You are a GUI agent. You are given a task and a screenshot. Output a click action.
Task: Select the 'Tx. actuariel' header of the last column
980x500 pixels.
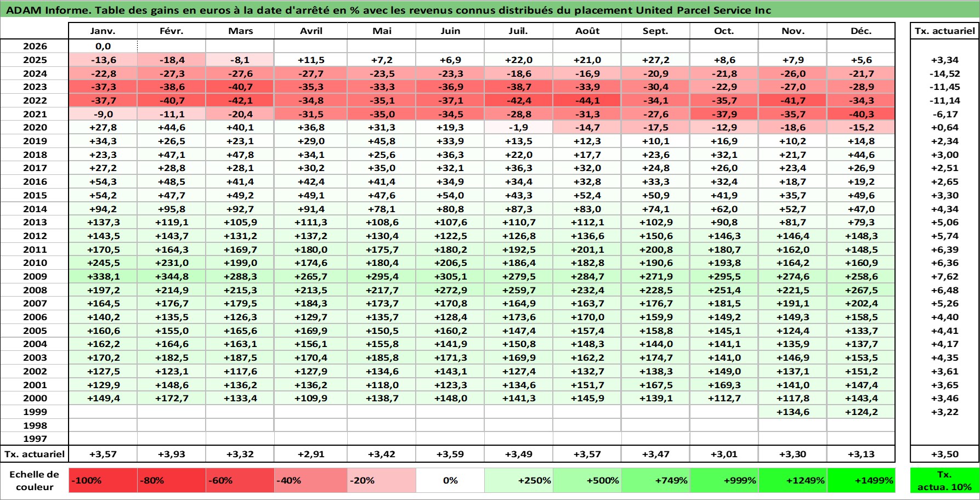click(x=944, y=31)
